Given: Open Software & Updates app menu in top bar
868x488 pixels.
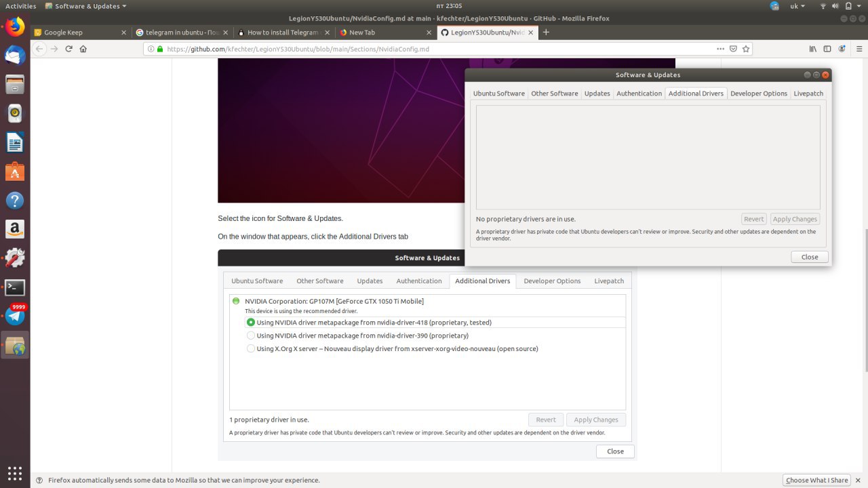Looking at the screenshot, I should [86, 6].
